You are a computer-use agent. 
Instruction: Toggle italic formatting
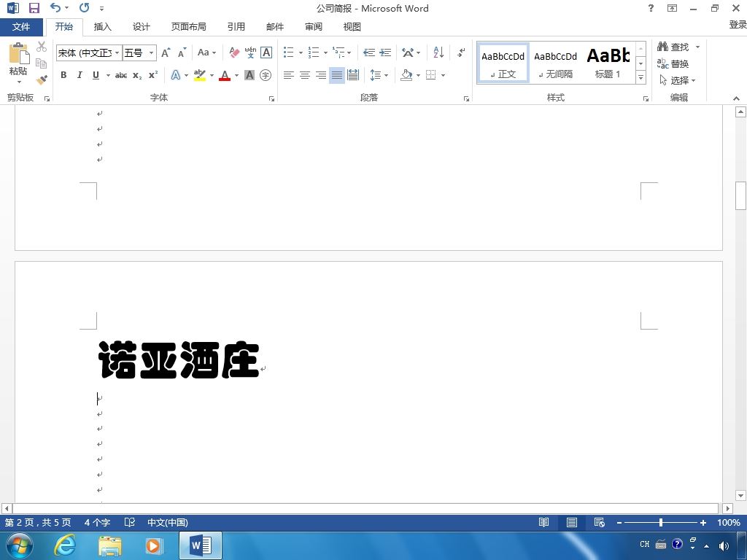pos(80,75)
